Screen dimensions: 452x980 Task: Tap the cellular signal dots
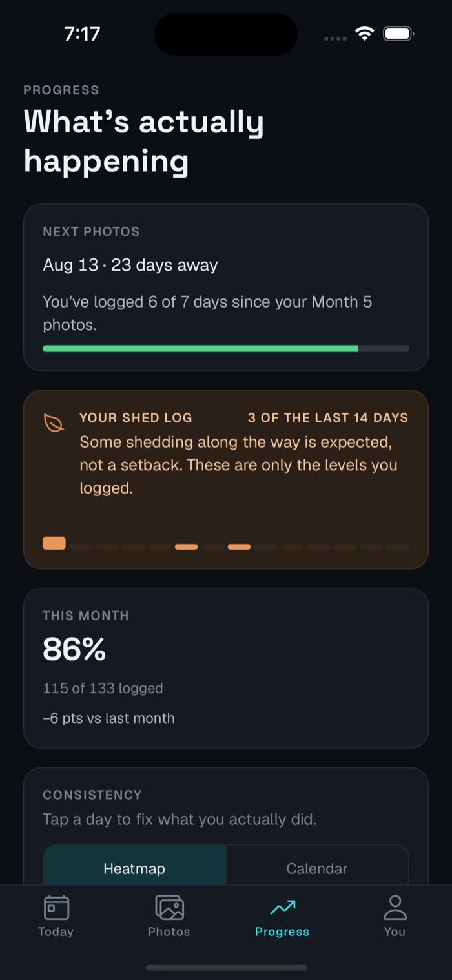click(335, 38)
